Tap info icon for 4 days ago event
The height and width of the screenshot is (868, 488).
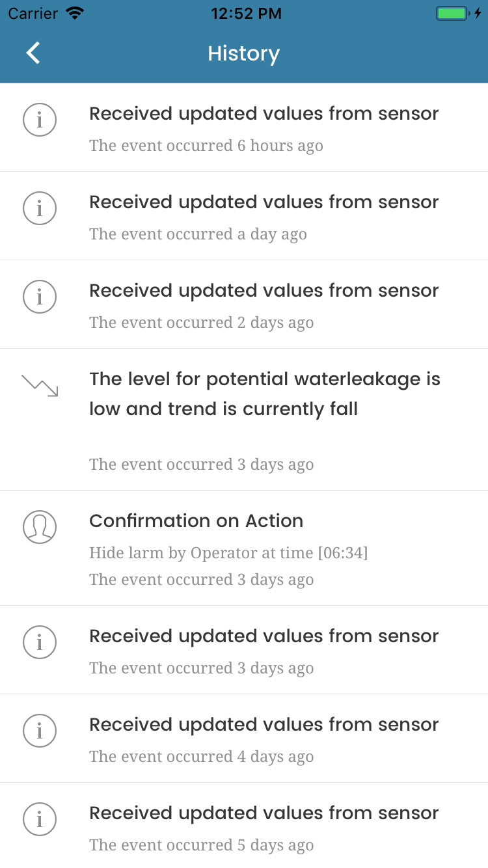[40, 731]
